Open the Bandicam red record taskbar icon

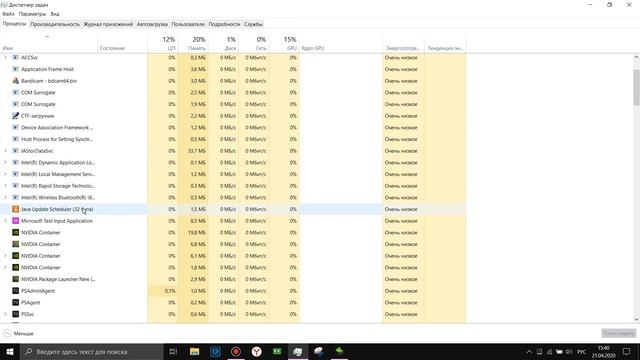tap(236, 351)
